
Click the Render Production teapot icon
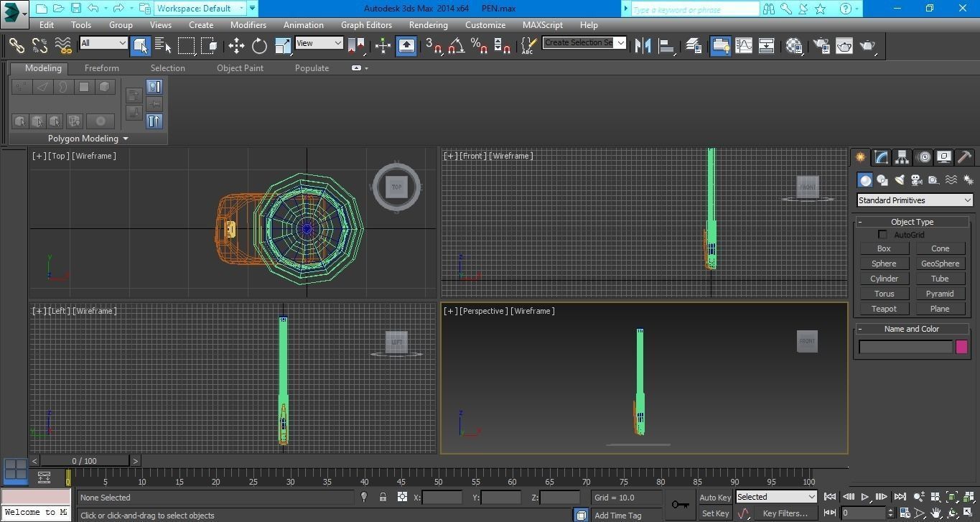(x=867, y=46)
